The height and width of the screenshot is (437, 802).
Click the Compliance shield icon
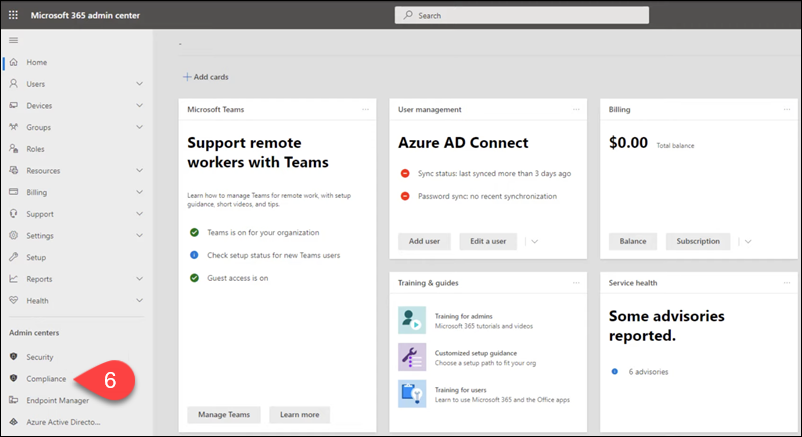(x=14, y=378)
